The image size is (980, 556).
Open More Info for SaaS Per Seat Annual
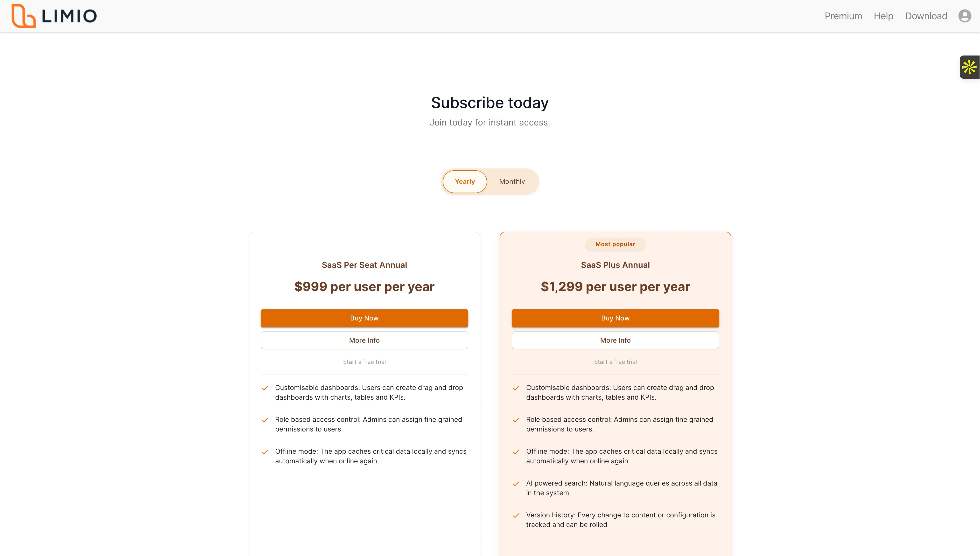[x=364, y=340]
